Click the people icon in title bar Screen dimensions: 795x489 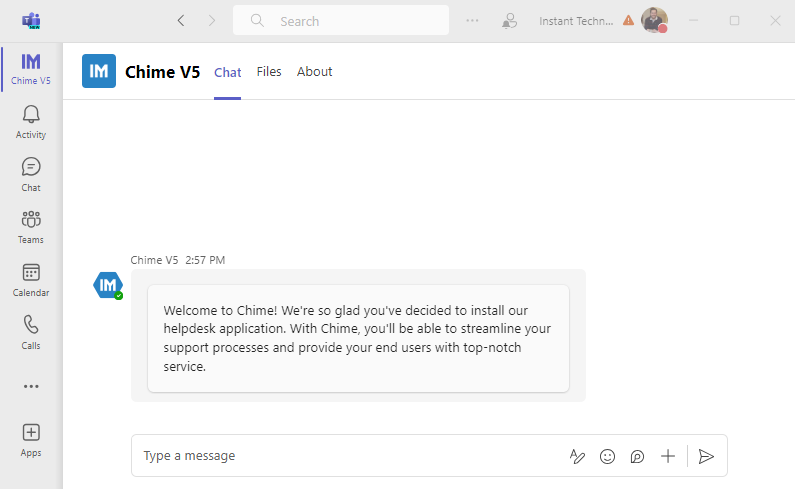[x=509, y=21]
